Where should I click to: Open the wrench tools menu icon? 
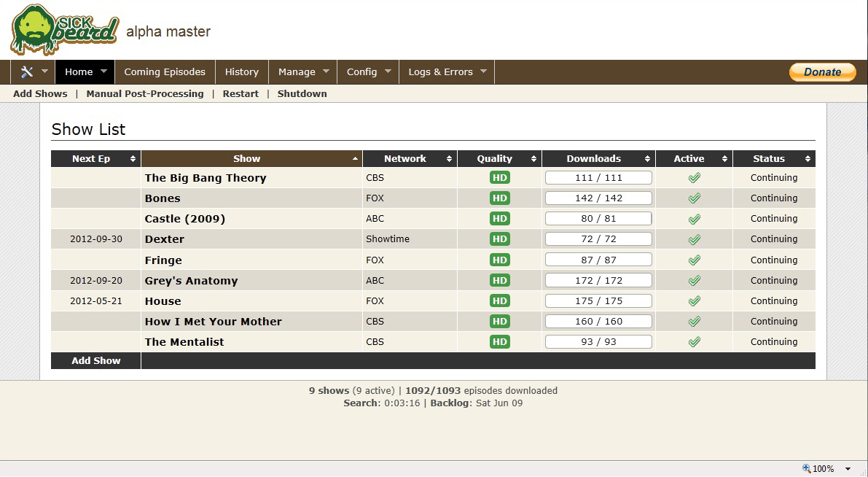coord(28,71)
